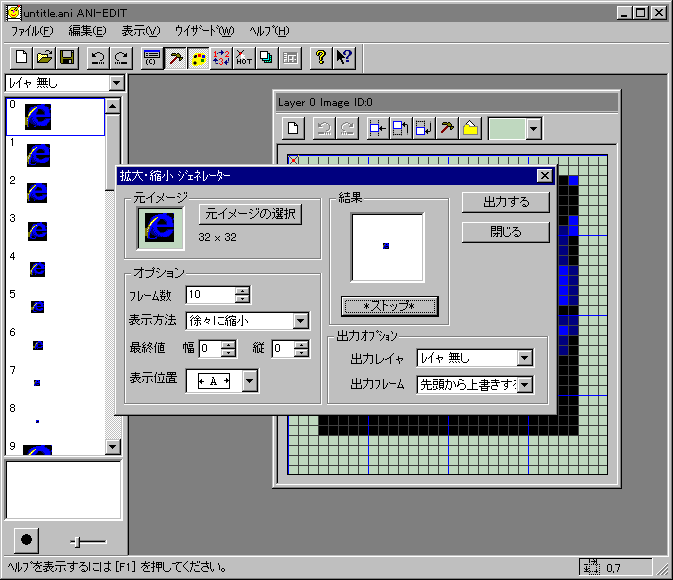Click the 出力する button

[x=506, y=202]
